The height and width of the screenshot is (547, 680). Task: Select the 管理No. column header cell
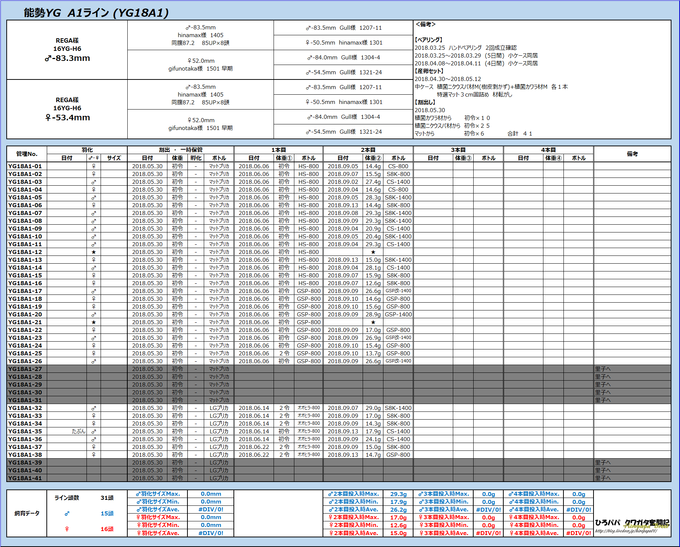pyautogui.click(x=27, y=154)
